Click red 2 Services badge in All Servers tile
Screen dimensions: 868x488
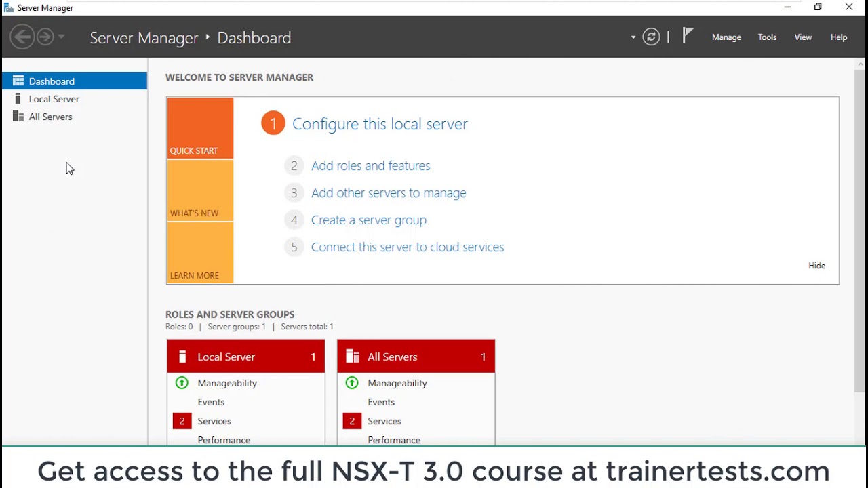pos(352,421)
